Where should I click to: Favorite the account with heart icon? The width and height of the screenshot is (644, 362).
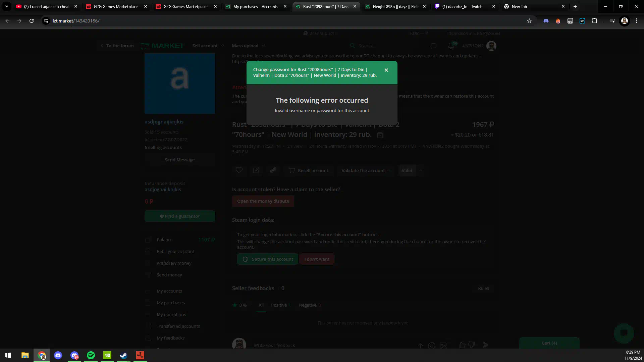(x=239, y=170)
